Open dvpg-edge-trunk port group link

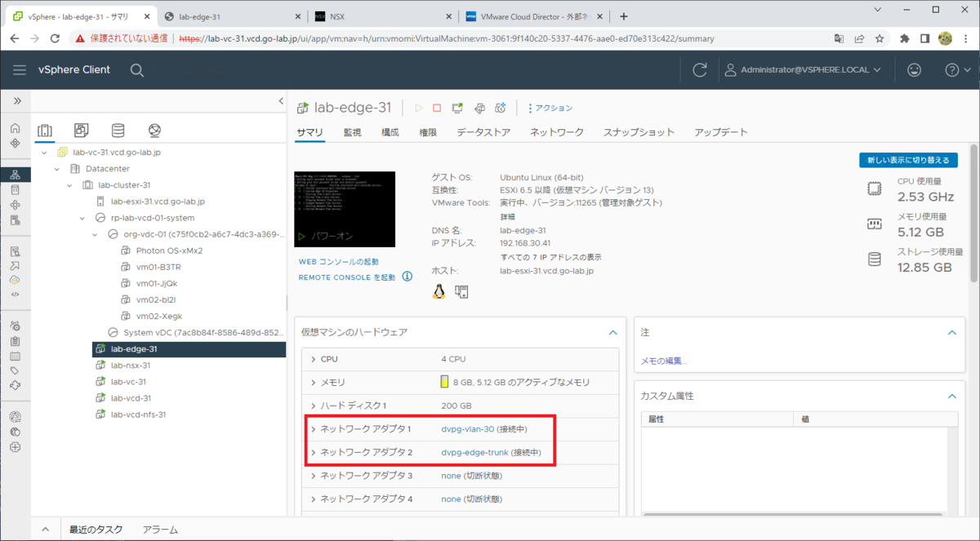click(474, 452)
